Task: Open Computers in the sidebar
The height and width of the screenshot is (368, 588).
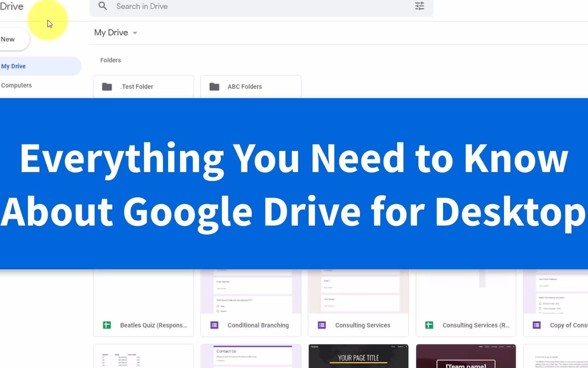Action: (16, 85)
